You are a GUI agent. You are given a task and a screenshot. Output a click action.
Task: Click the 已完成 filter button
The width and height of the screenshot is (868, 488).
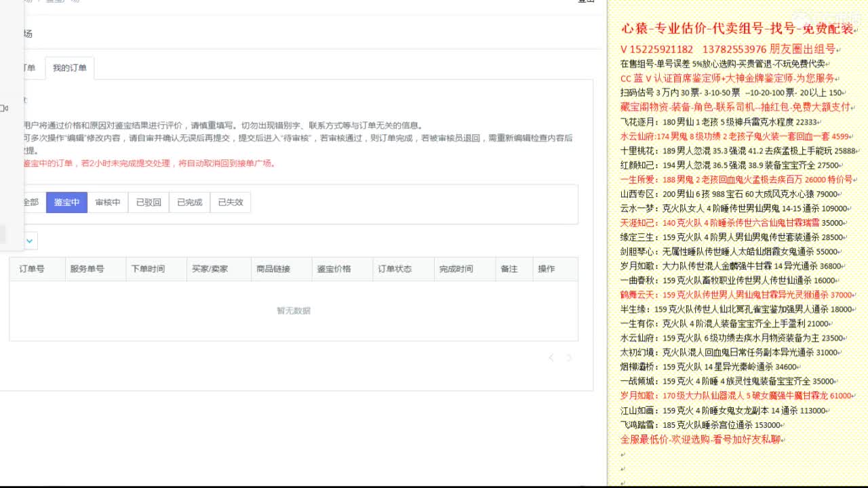point(189,201)
